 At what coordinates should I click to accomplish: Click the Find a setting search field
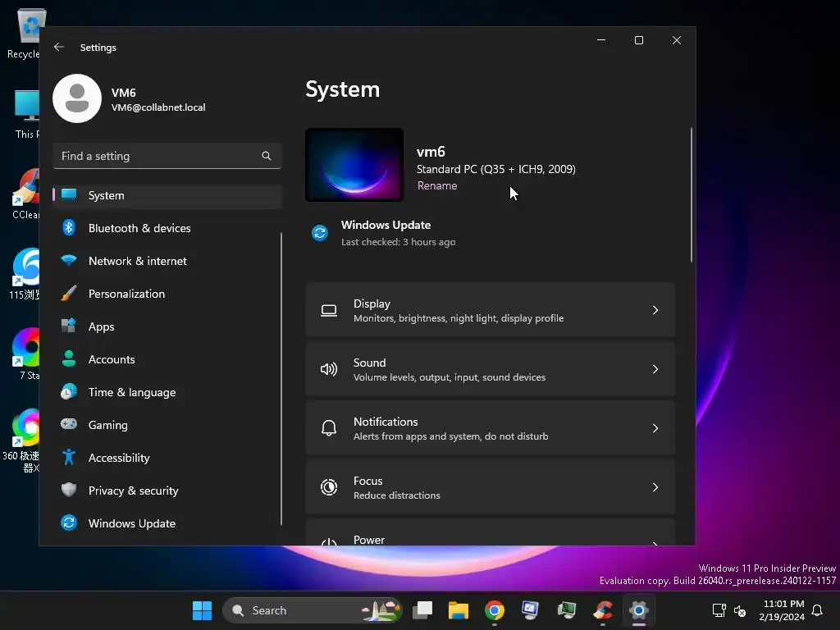167,156
